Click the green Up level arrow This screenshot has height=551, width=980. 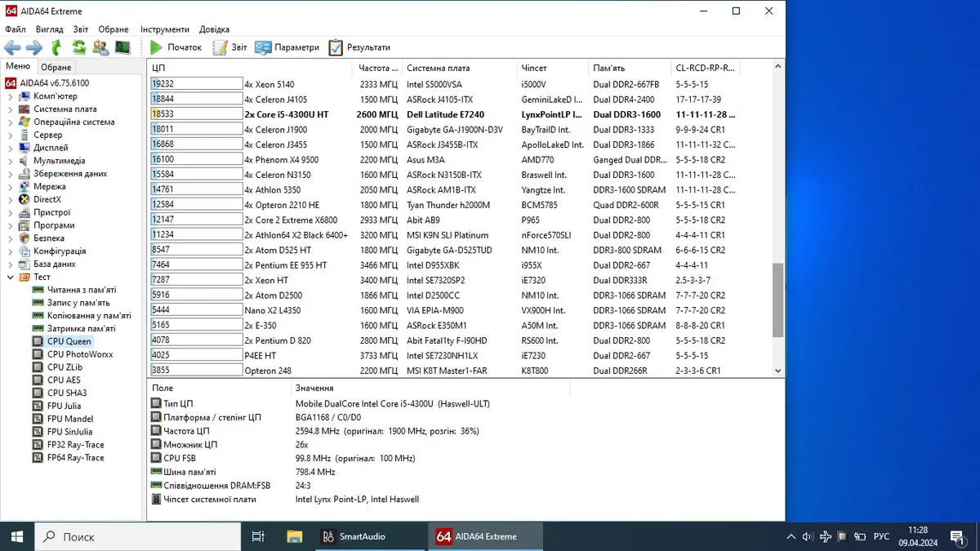click(56, 47)
